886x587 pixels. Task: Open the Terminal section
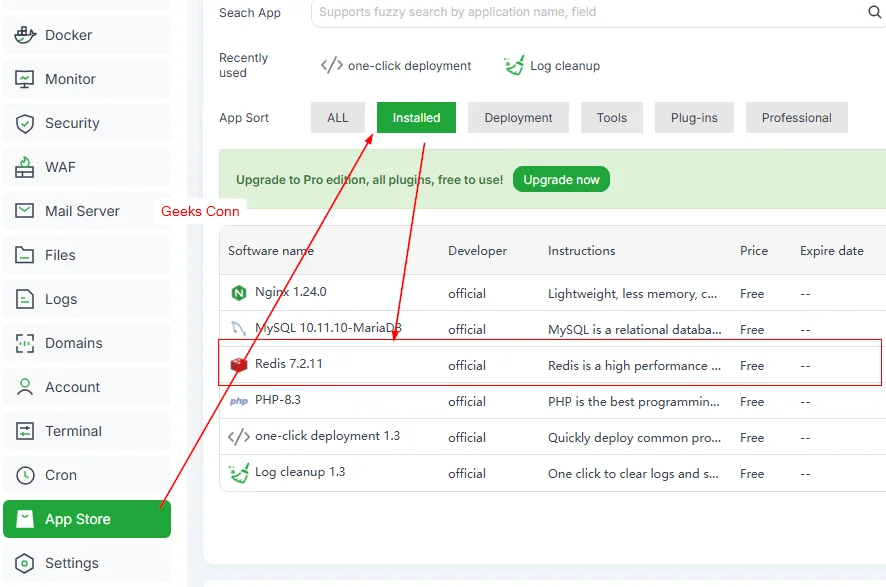click(x=24, y=431)
